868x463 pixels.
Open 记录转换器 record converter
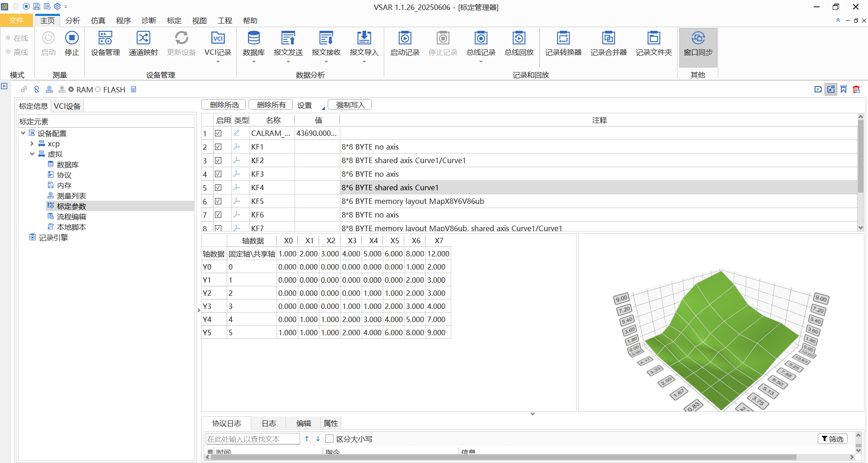point(563,43)
